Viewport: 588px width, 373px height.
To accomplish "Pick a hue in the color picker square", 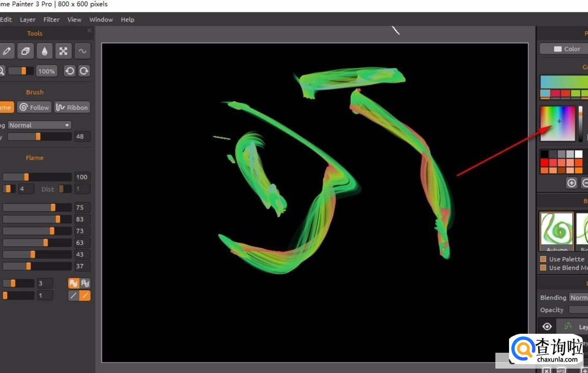I will coord(558,123).
